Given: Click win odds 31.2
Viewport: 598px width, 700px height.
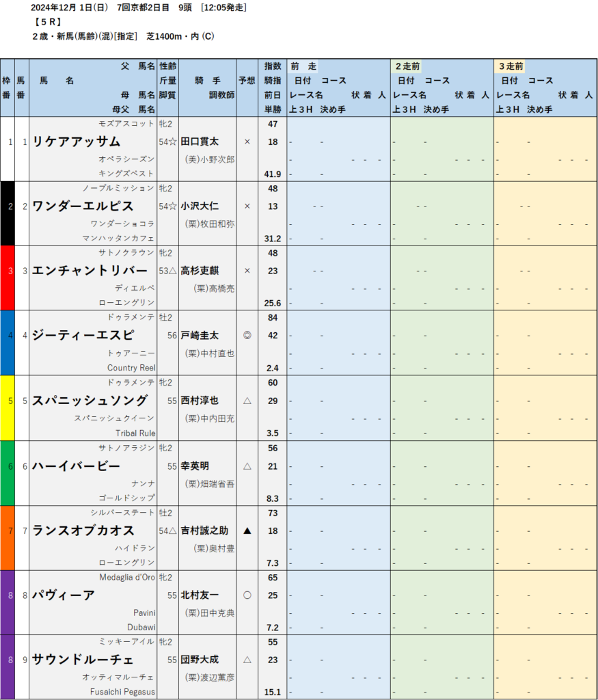Looking at the screenshot, I should click(x=273, y=239).
